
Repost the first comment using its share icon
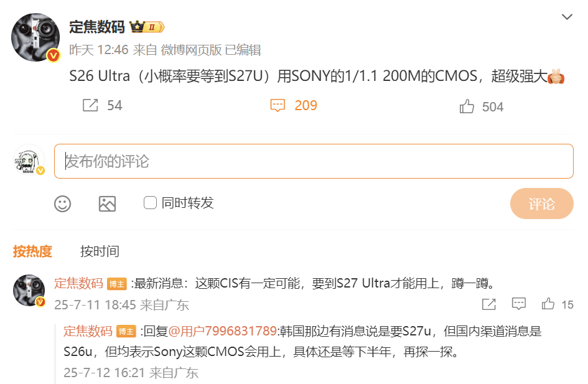488,304
